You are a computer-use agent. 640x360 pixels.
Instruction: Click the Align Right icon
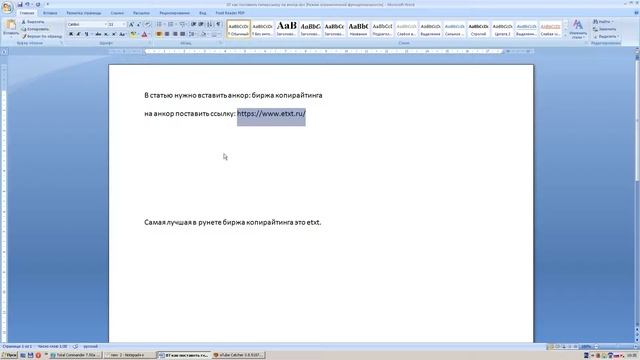tap(175, 34)
